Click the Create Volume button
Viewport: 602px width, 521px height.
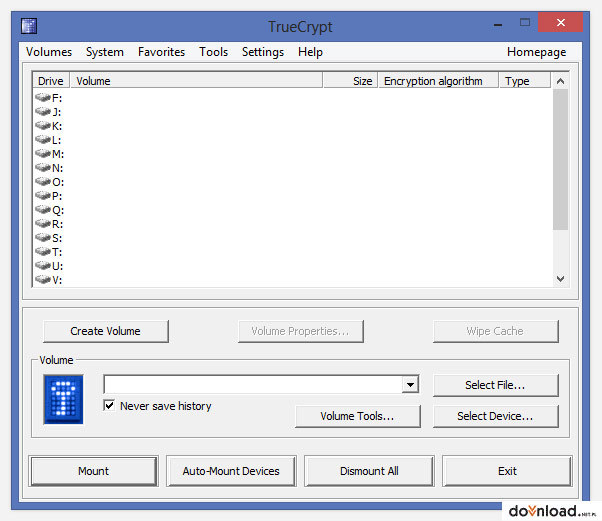[106, 331]
